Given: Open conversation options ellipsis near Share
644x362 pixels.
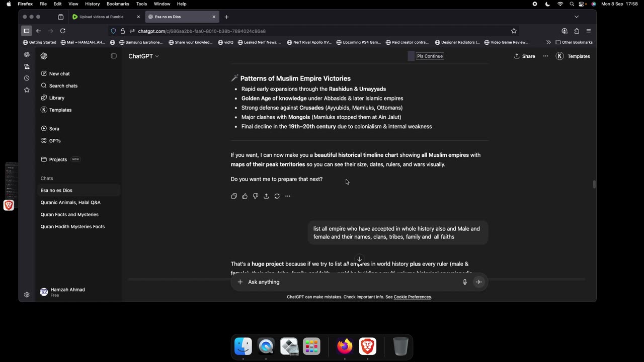Looking at the screenshot, I should pos(545,56).
